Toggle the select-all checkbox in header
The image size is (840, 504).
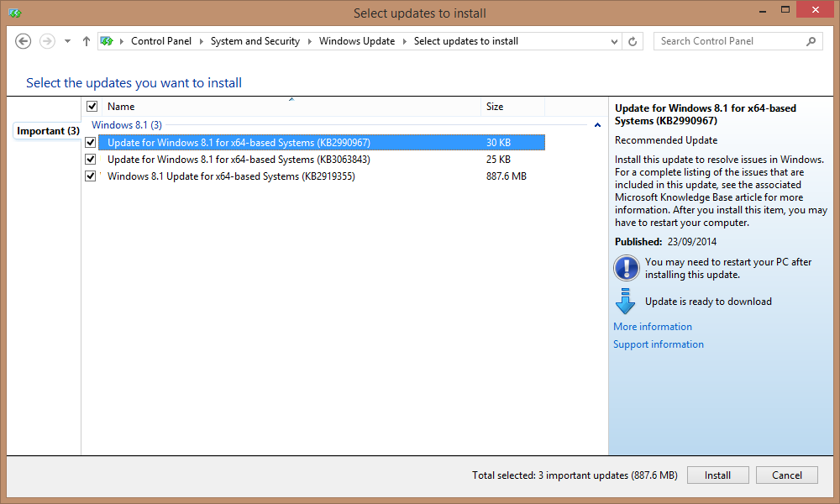92,106
